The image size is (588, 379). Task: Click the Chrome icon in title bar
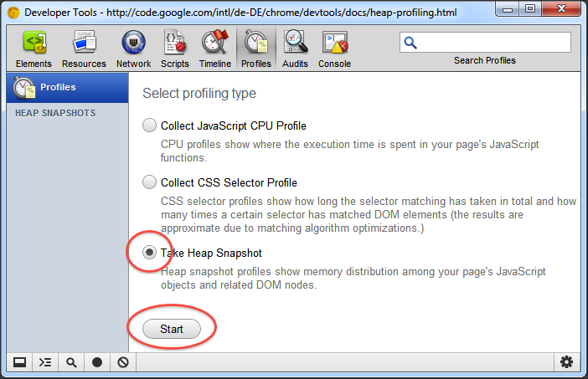pos(13,13)
